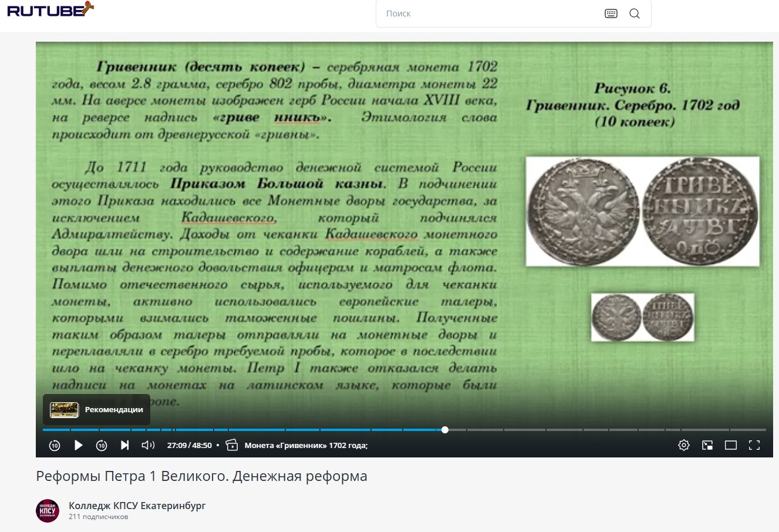Click the magnifier search icon
Viewport: 779px width, 532px height.
pyautogui.click(x=635, y=14)
